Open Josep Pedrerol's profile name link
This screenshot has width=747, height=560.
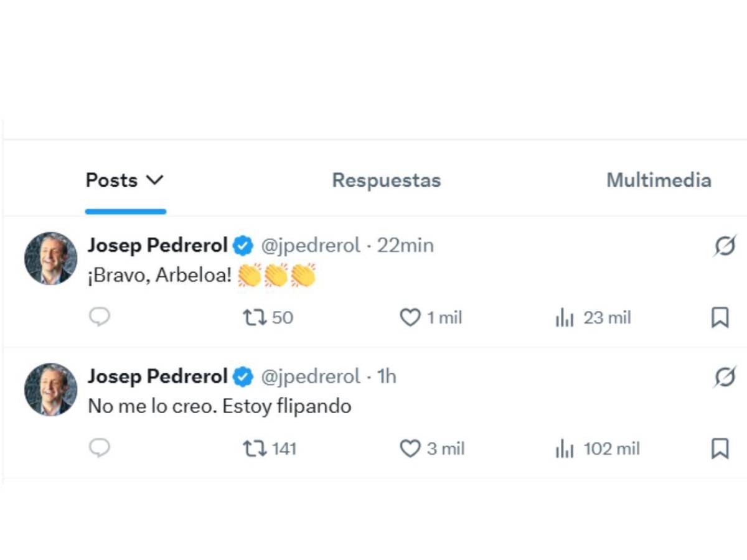[157, 245]
